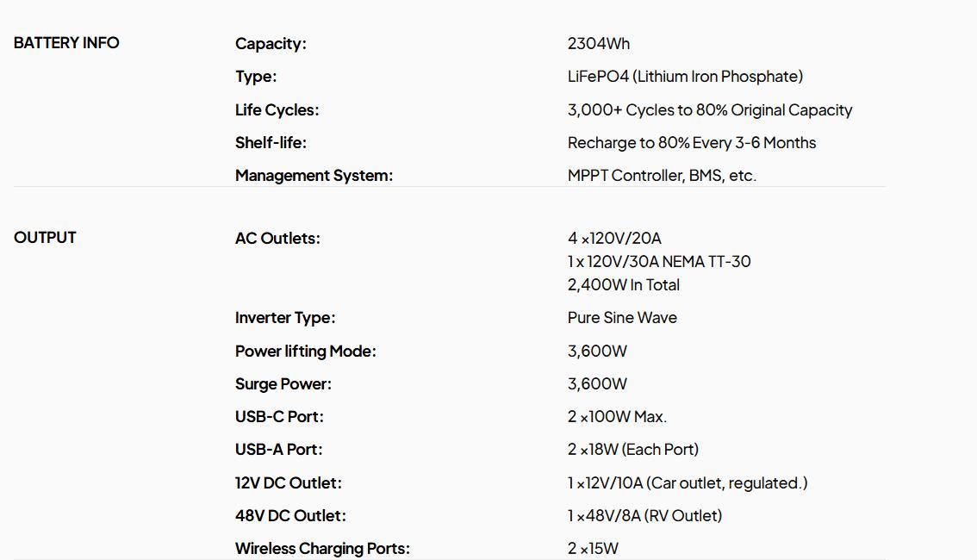977x560 pixels.
Task: Click the BATTERY INFO section heading
Action: [66, 43]
